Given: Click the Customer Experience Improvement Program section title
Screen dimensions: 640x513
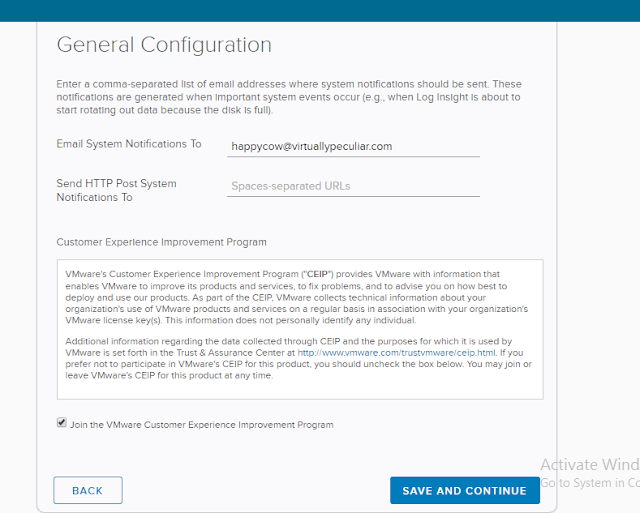Looking at the screenshot, I should point(161,242).
